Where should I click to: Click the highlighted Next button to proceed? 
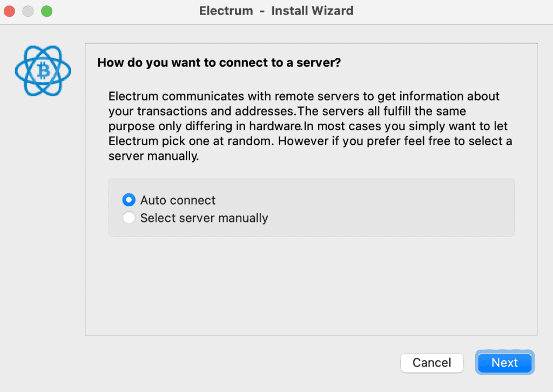pos(504,362)
